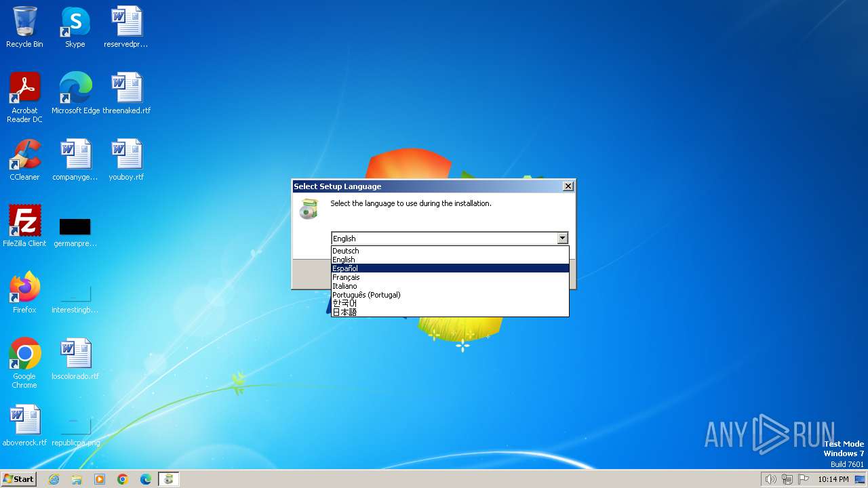
Task: Collapse the language dropdown arrow
Action: 562,238
